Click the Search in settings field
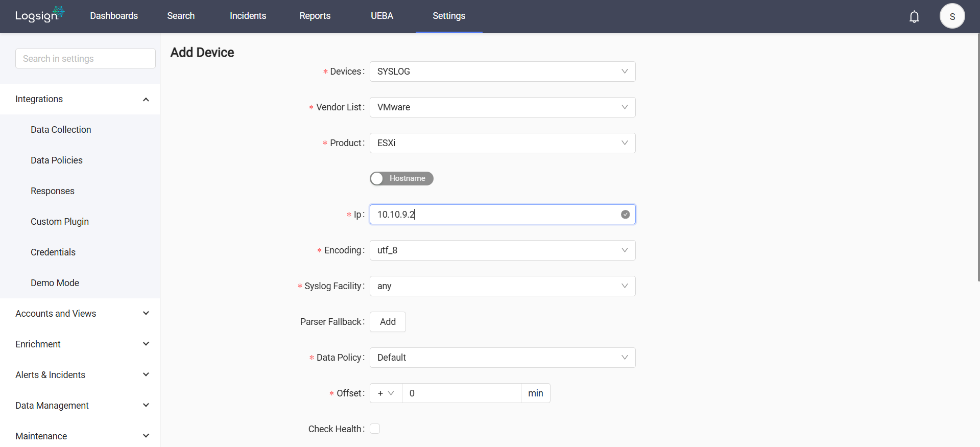The image size is (980, 447). 85,59
